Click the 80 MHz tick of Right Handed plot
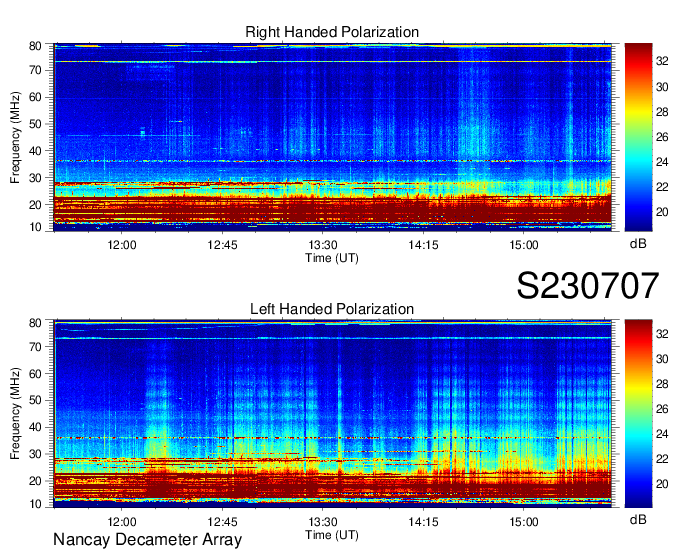Screen dimensions: 680x552 tap(35, 46)
